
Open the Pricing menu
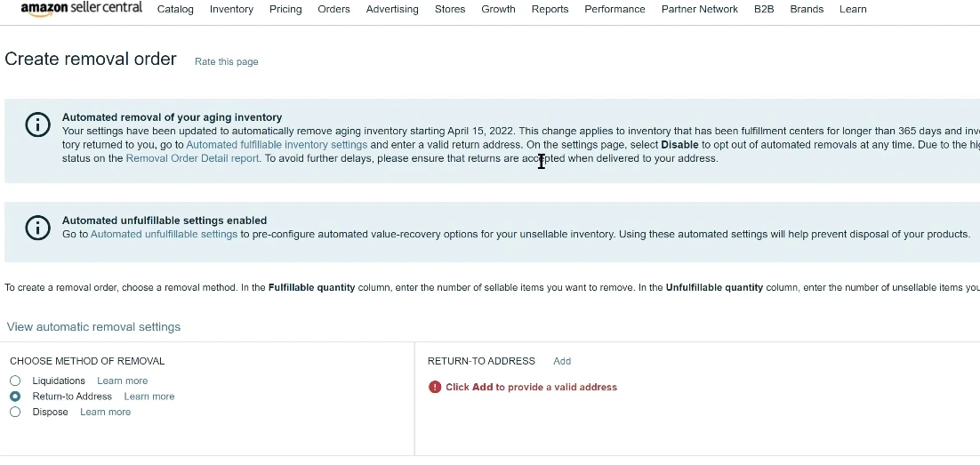[285, 10]
